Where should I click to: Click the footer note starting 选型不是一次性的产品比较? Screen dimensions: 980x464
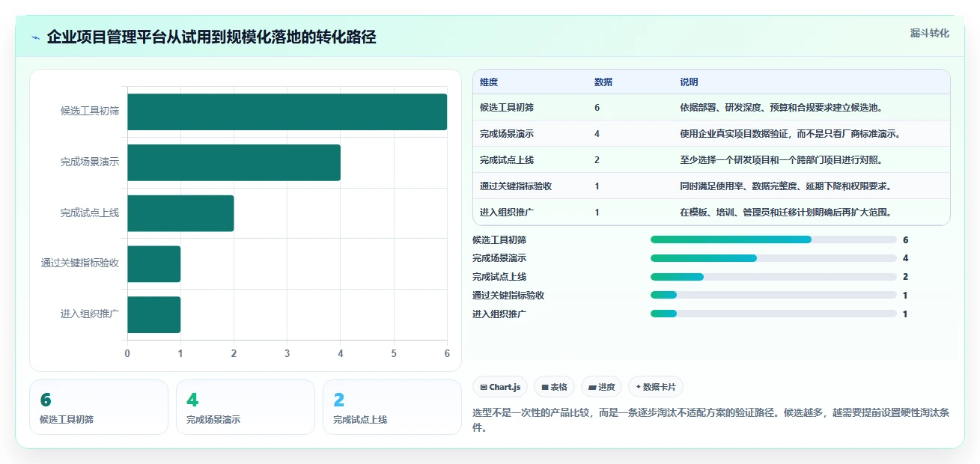pyautogui.click(x=710, y=421)
